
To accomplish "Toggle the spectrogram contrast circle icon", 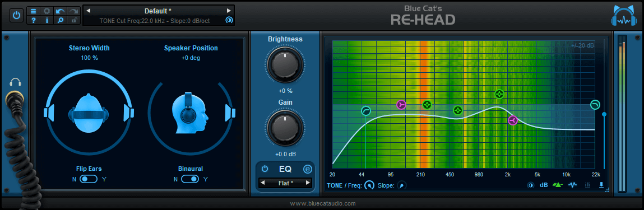I will coord(530,185).
